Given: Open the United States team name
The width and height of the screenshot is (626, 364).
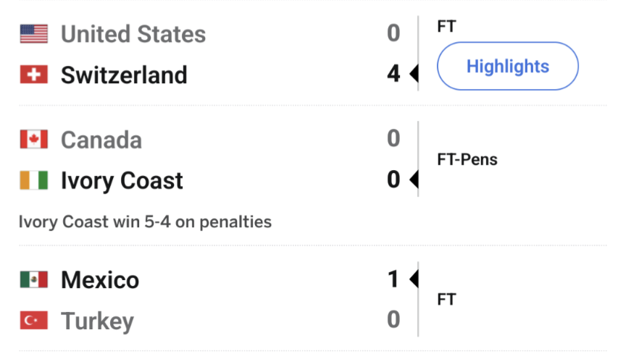Looking at the screenshot, I should tap(133, 34).
